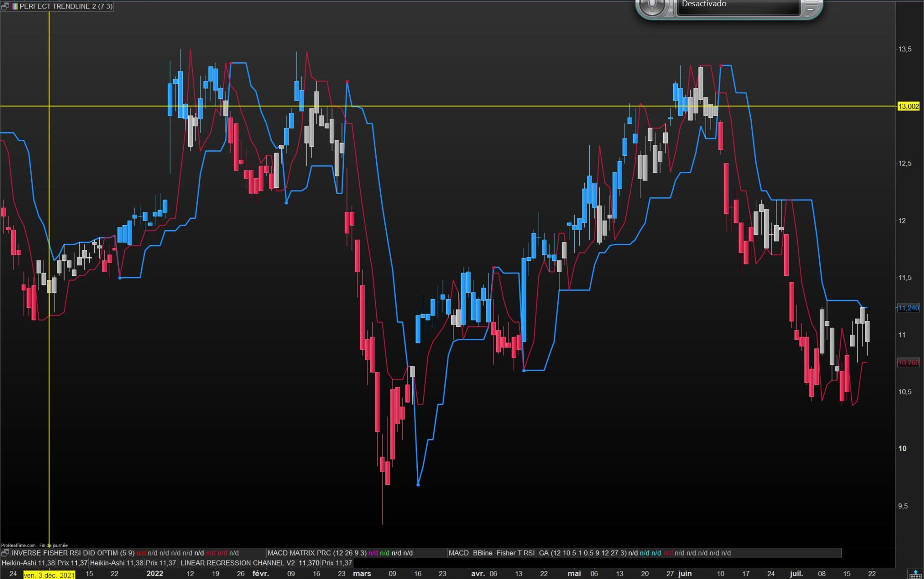The width and height of the screenshot is (924, 579).
Task: Click the PERFECT TRENDLINE color stripes icon
Action: coord(15,7)
